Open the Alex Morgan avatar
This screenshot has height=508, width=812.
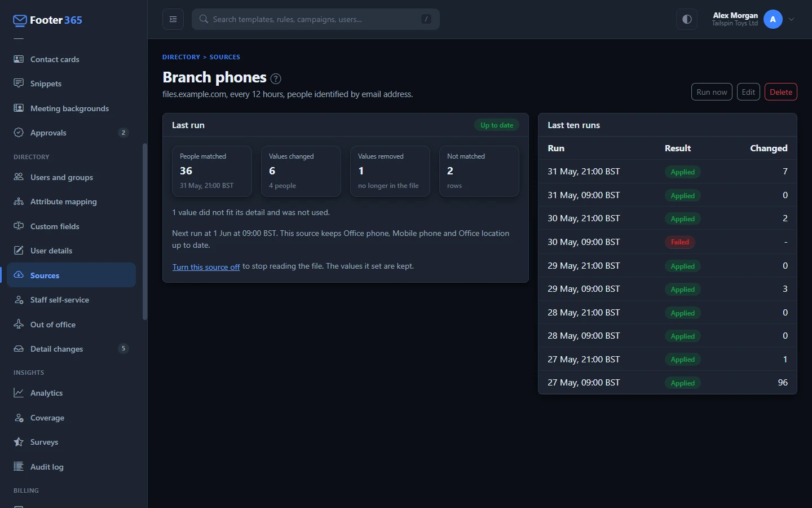(773, 19)
